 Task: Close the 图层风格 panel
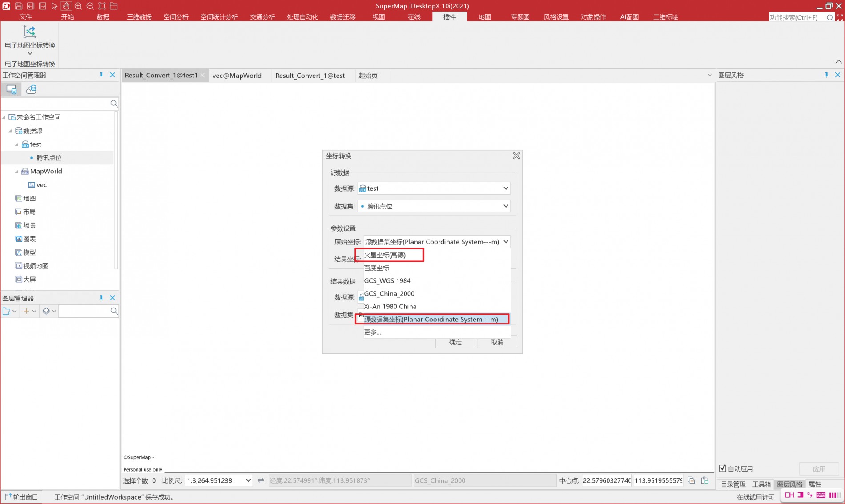(837, 75)
